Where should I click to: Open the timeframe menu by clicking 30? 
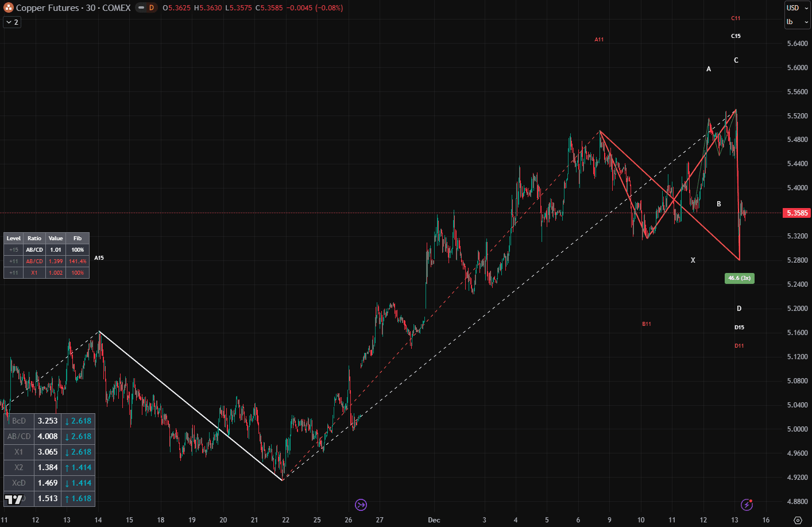tap(90, 8)
